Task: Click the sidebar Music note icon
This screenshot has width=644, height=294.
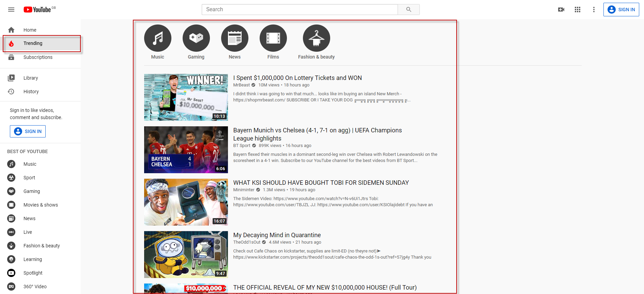Action: coord(11,164)
